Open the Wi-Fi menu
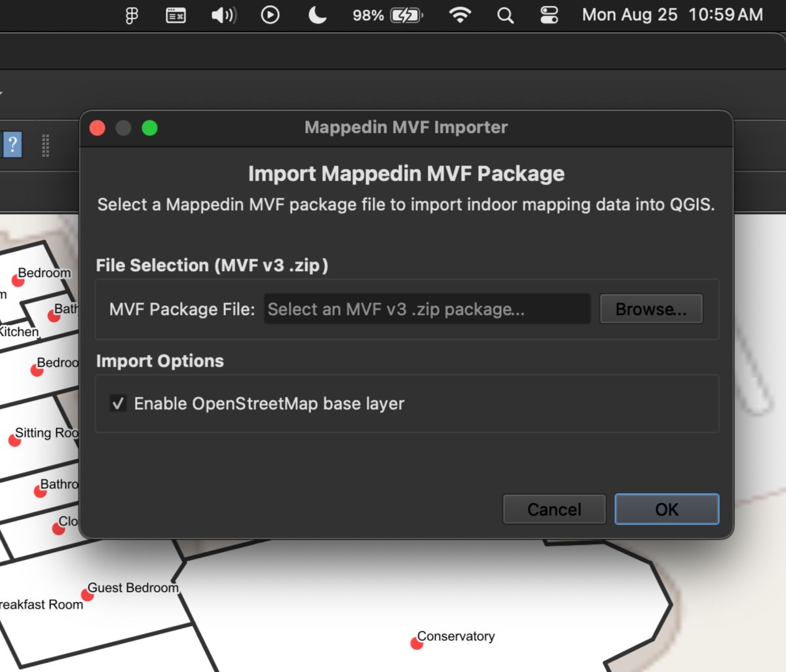This screenshot has width=786, height=672. tap(460, 15)
